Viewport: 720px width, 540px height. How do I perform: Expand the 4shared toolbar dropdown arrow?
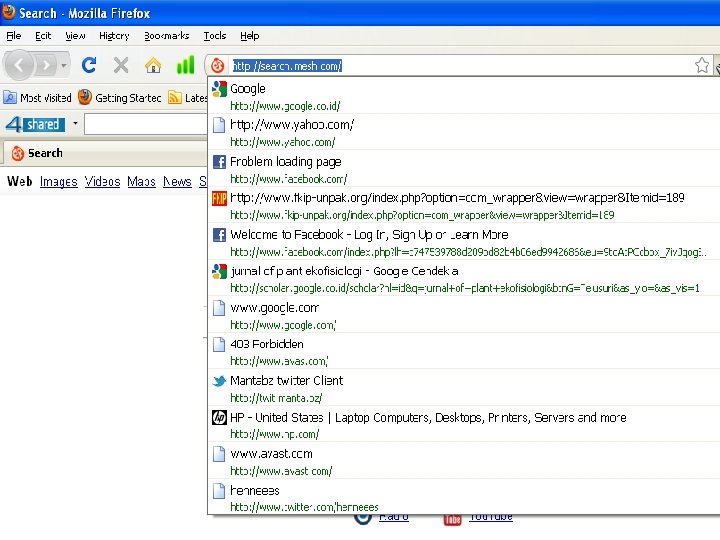[x=75, y=124]
